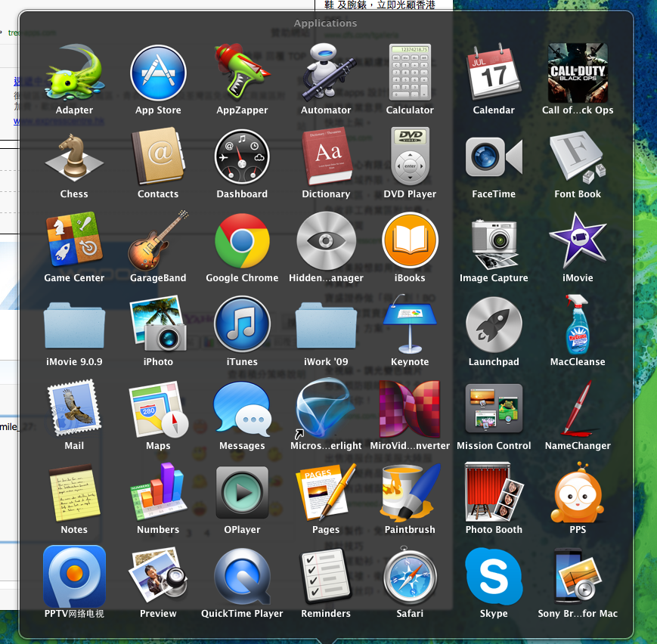Screen dimensions: 657x644
Task: Open the Hidden file manager app
Action: point(326,240)
